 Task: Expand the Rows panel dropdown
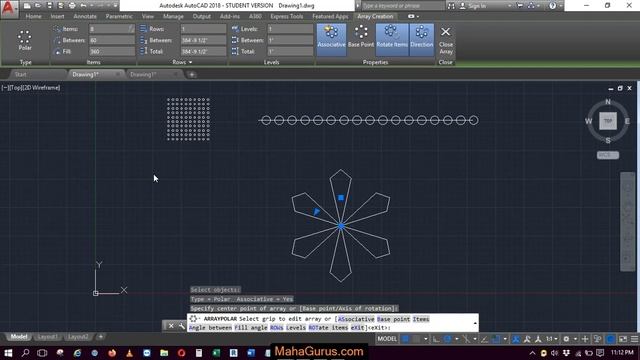182,62
